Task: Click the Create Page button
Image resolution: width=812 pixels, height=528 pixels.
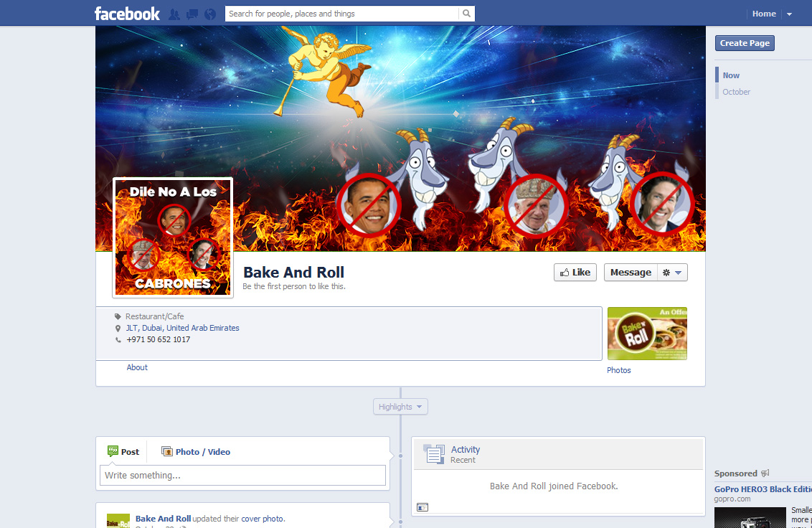Action: 745,43
